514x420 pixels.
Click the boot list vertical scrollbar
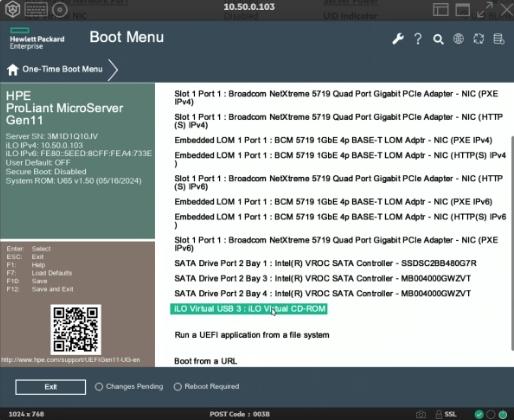pos(512,243)
